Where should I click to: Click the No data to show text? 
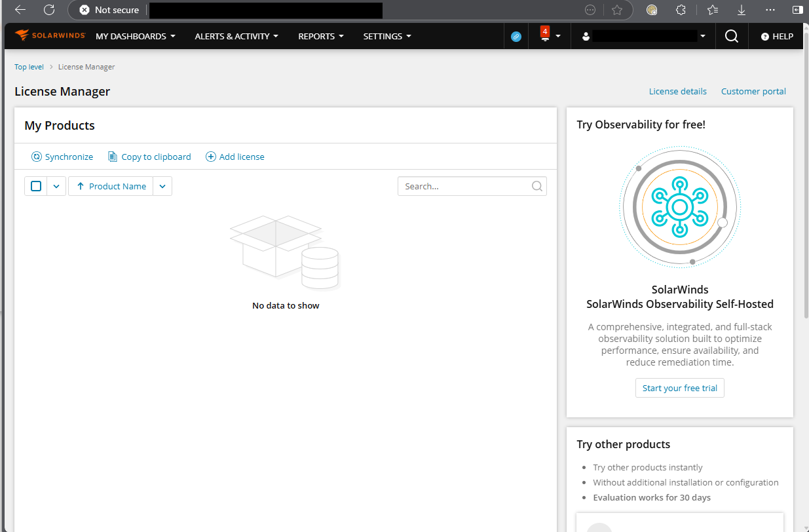pos(286,305)
